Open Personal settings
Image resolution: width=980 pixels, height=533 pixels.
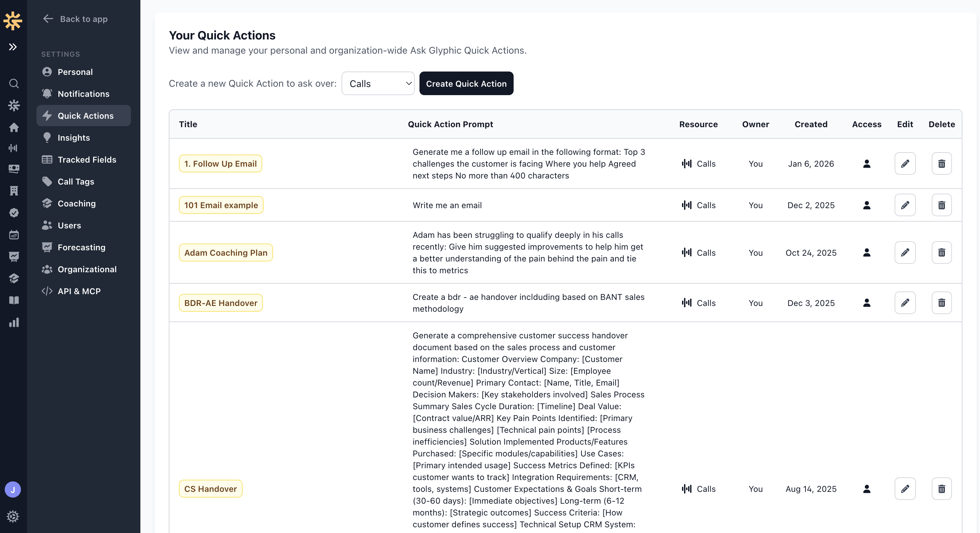tap(84, 72)
